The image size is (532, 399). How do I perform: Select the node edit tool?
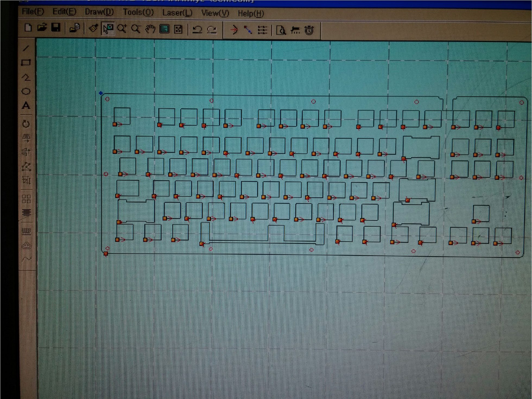(x=26, y=166)
